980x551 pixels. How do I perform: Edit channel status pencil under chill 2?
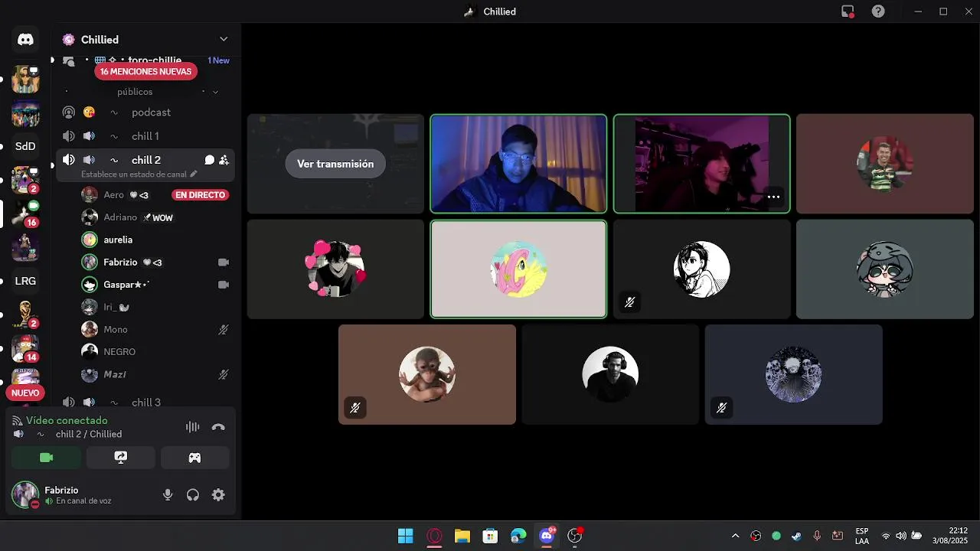pyautogui.click(x=194, y=174)
